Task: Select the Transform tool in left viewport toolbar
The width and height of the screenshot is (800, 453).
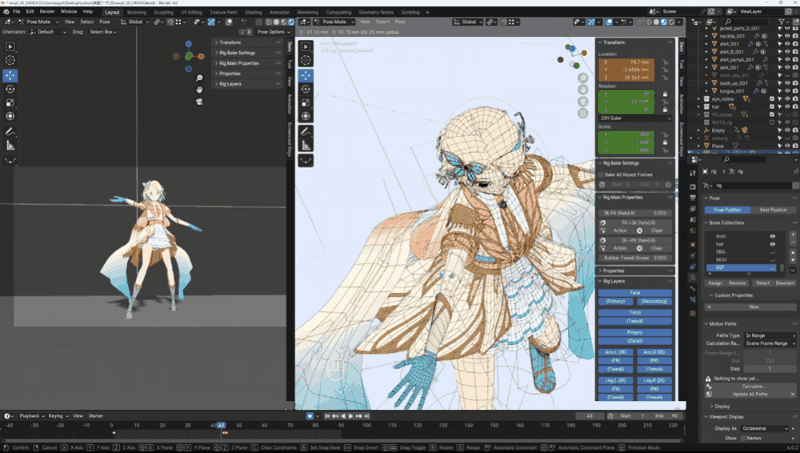Action: [10, 117]
